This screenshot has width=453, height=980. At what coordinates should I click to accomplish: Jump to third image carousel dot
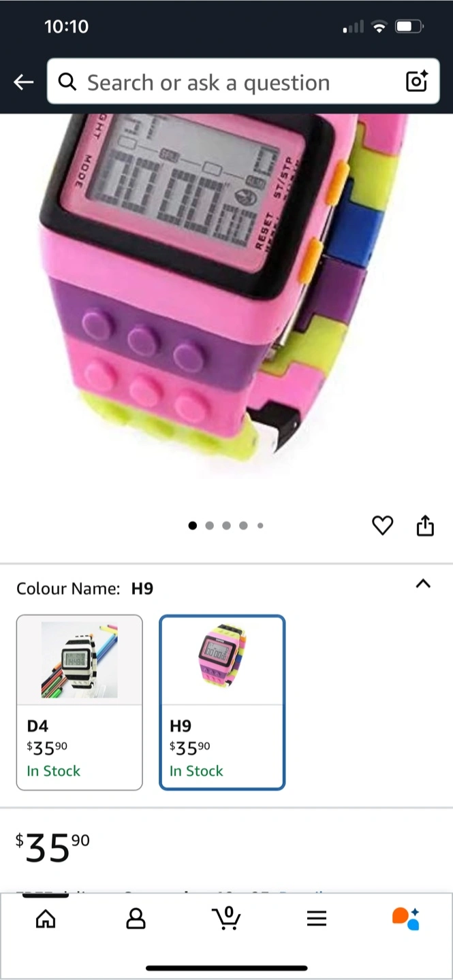226,525
